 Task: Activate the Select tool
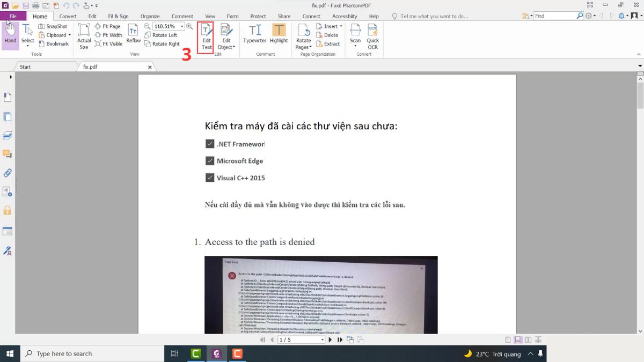pos(28,35)
